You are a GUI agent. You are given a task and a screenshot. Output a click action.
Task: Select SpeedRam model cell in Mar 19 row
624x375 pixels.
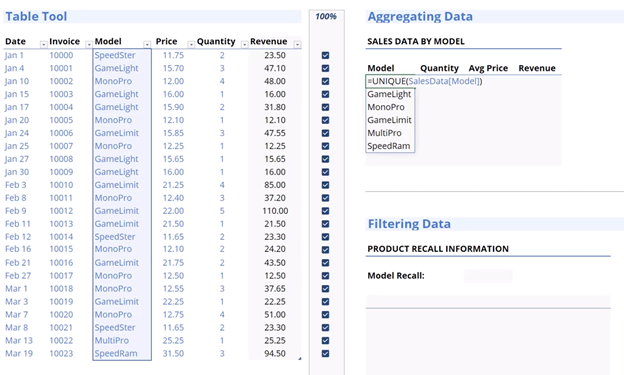pyautogui.click(x=116, y=354)
